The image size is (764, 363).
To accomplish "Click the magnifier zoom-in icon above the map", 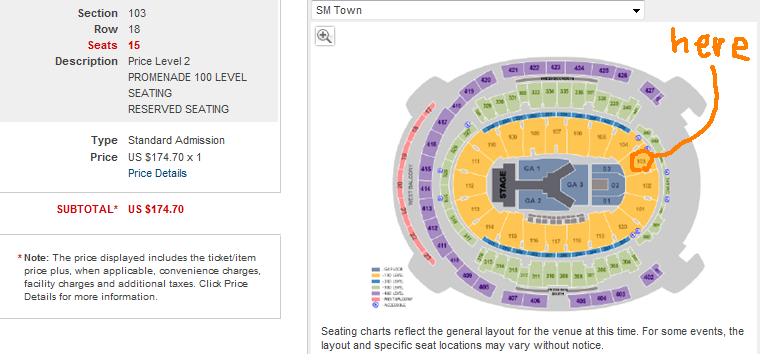I will (x=325, y=37).
